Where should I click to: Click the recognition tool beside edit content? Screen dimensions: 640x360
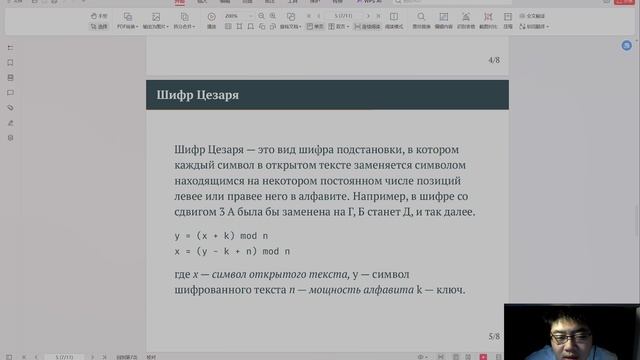point(466,21)
